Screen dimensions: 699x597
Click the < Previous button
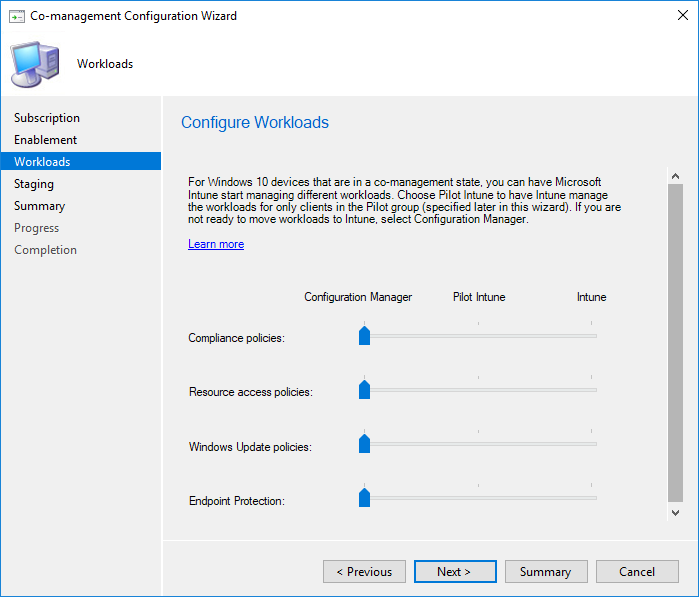point(364,572)
